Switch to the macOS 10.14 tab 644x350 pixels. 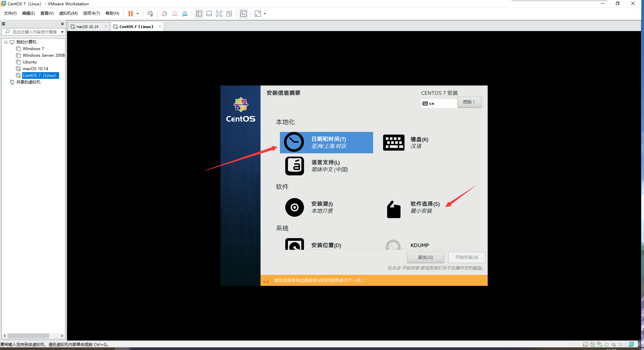pos(87,27)
